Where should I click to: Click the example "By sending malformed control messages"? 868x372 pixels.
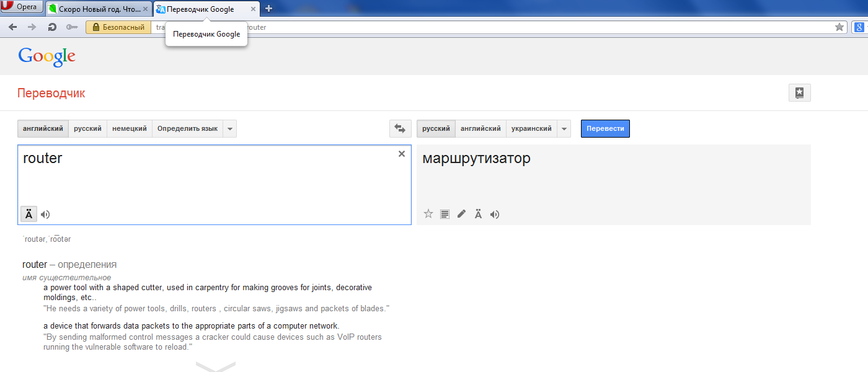point(213,342)
